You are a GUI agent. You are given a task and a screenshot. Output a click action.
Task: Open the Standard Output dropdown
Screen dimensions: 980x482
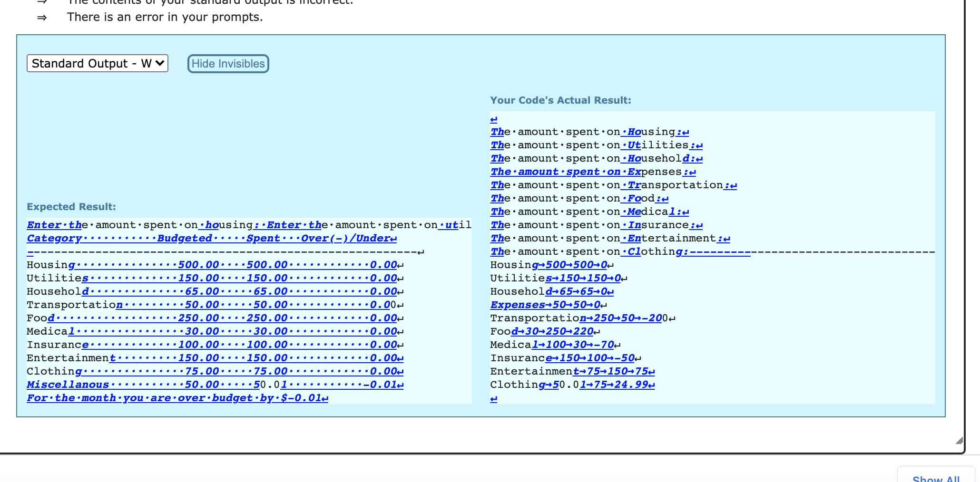pyautogui.click(x=97, y=63)
